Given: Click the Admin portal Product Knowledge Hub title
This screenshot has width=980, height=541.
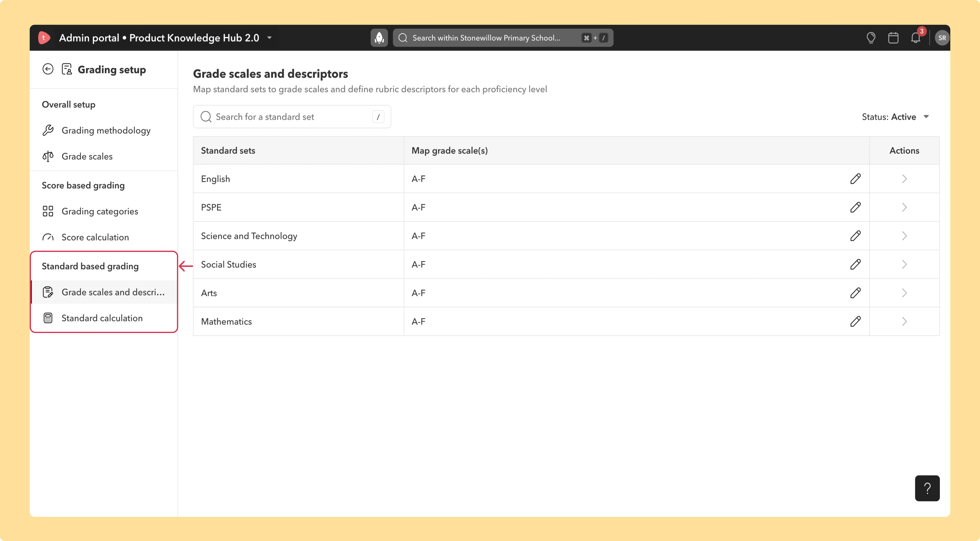Looking at the screenshot, I should 159,38.
